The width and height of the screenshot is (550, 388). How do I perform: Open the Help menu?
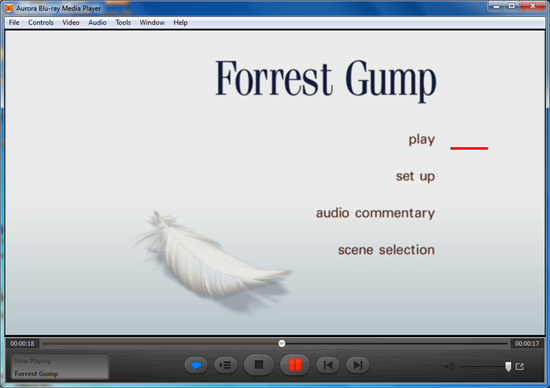(x=180, y=22)
